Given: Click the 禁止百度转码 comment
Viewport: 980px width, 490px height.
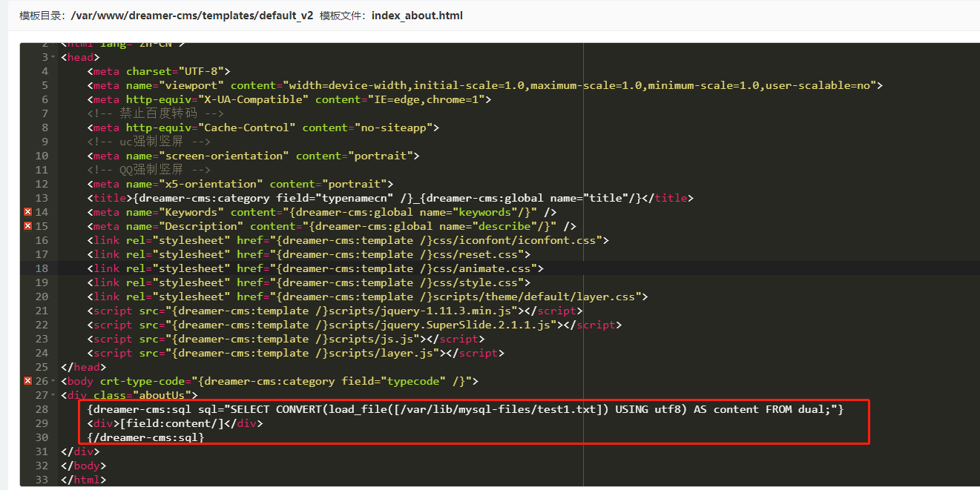Looking at the screenshot, I should coord(155,113).
